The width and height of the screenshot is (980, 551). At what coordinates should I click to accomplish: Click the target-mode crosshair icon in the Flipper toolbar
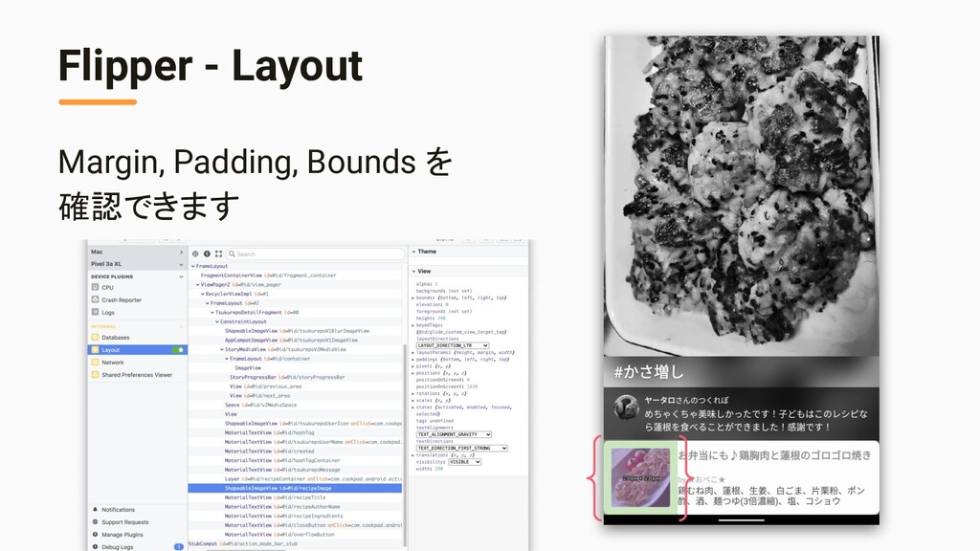[195, 253]
